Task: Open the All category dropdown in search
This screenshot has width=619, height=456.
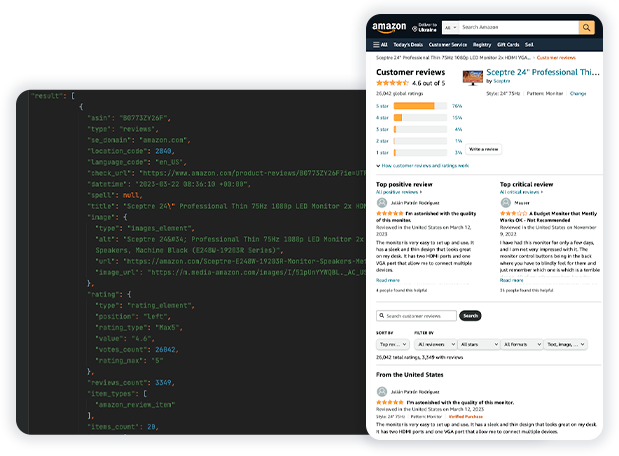Action: pos(450,28)
